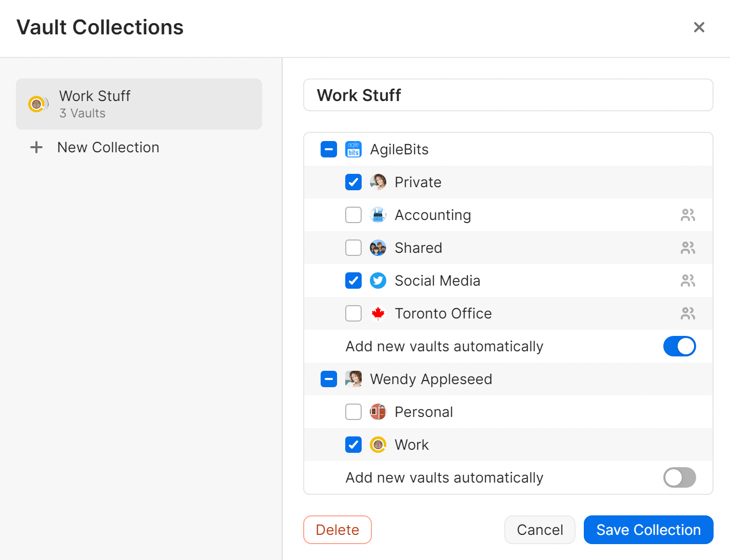Click the Social Media Twitter bird icon
This screenshot has width=730, height=560.
pyautogui.click(x=378, y=281)
